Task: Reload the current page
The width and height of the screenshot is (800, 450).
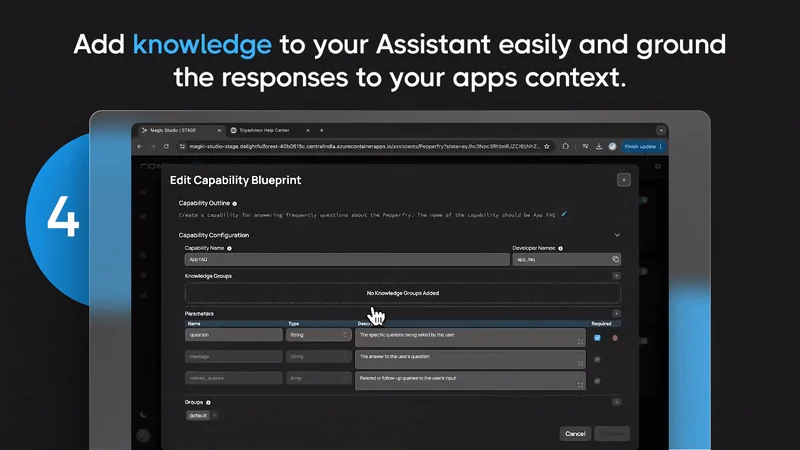Action: (x=166, y=146)
